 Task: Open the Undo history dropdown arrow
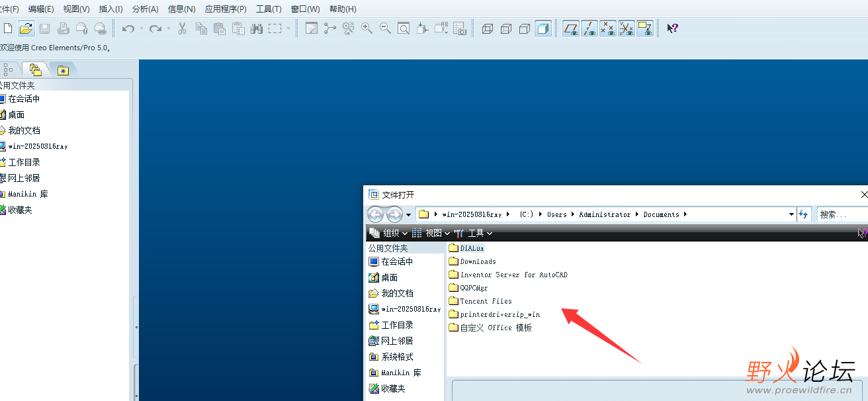141,28
